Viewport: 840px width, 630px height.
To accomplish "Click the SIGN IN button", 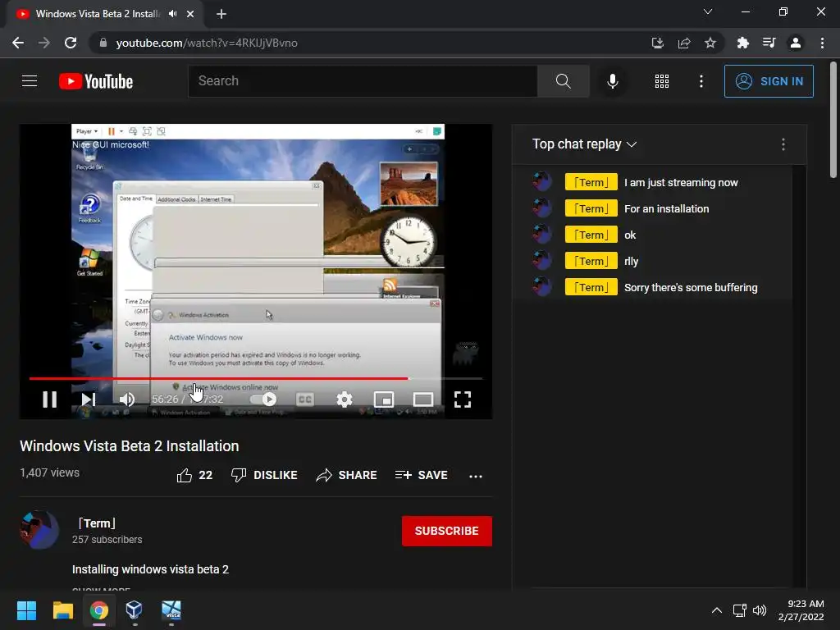I will tap(769, 81).
